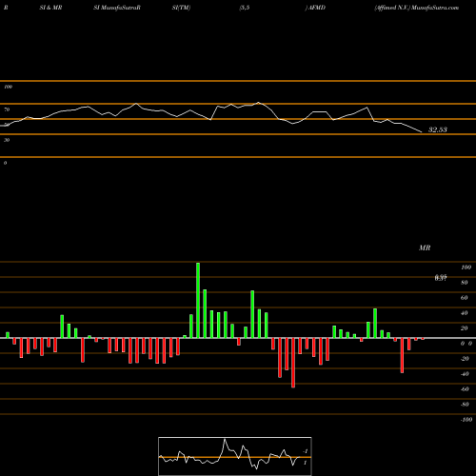Open the mini line chart thumbnail at bottom
This screenshot has width=476, height=476.
click(235, 456)
